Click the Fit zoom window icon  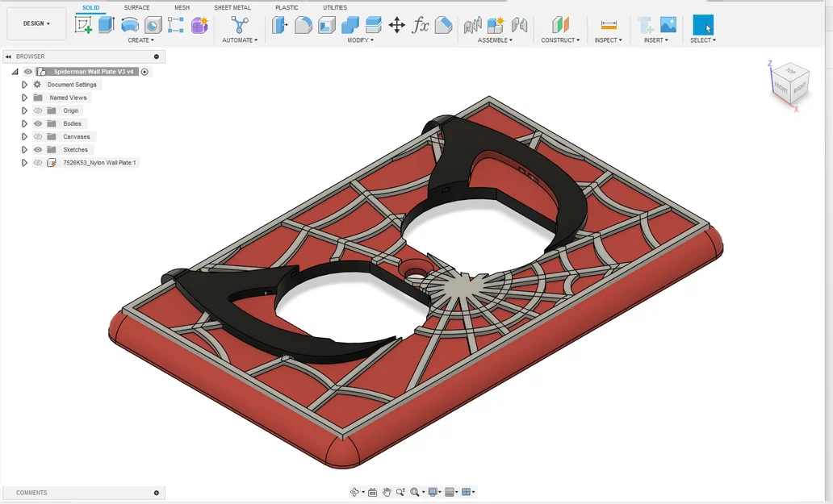414,493
